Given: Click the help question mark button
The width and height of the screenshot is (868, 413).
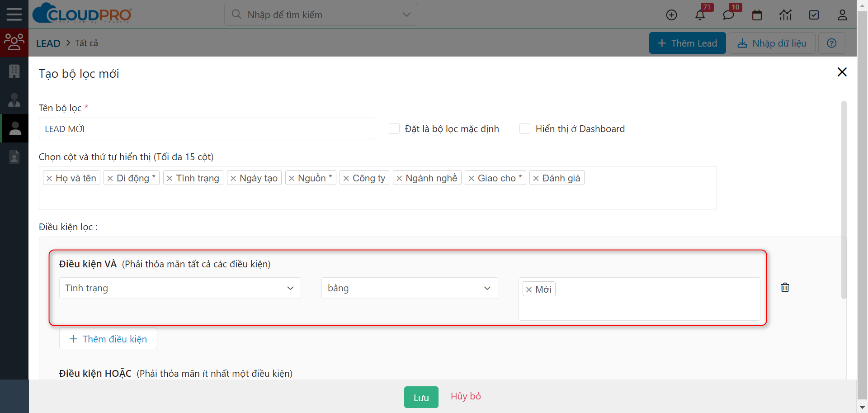Looking at the screenshot, I should click(x=831, y=43).
